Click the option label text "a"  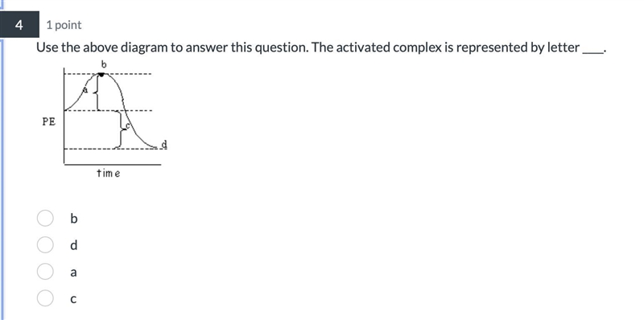pos(73,272)
